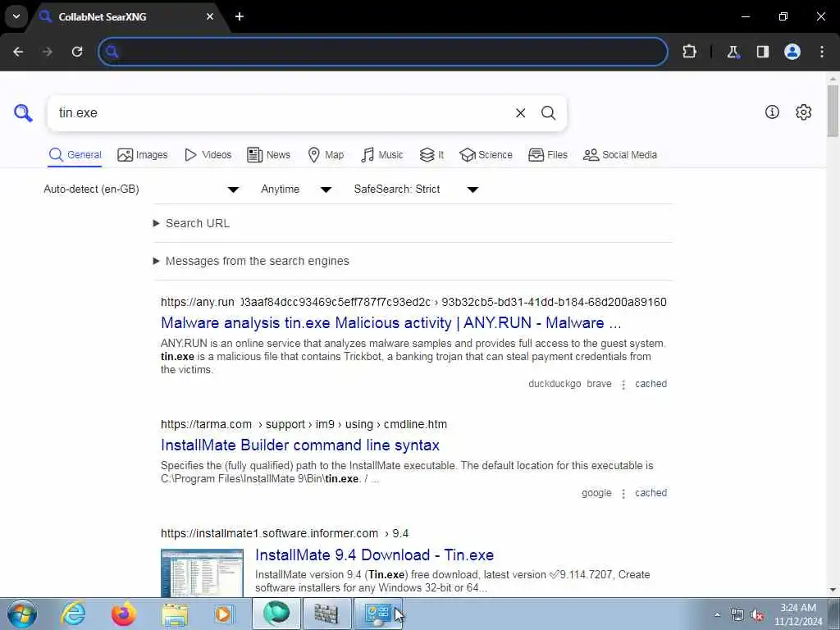Show hidden tray icons arrow
Screen dimensions: 840x630
point(717,615)
